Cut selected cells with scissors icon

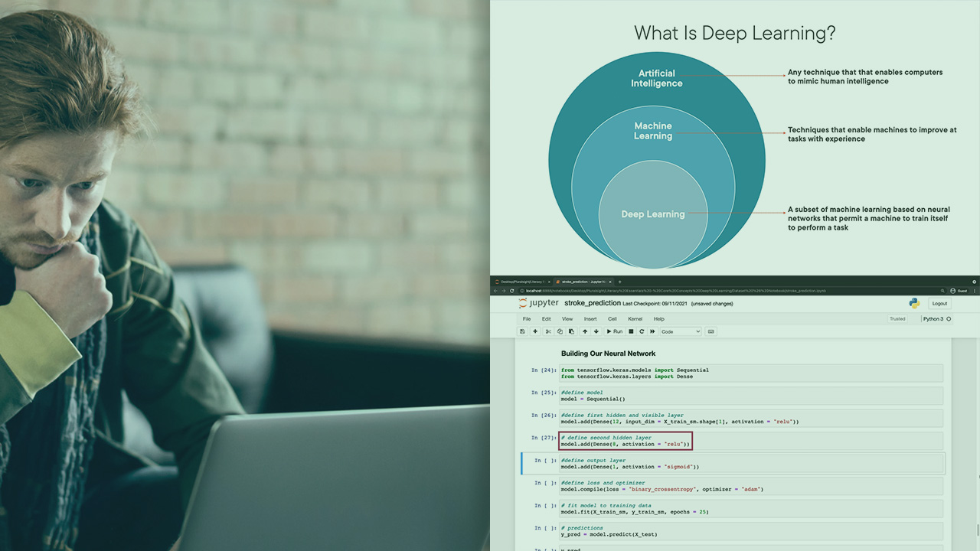click(x=548, y=331)
